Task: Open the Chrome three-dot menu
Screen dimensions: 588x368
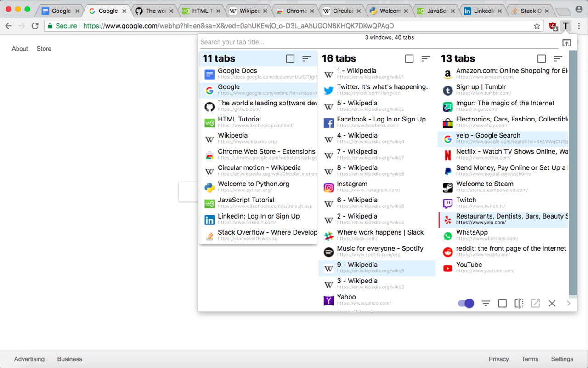Action: tap(580, 26)
